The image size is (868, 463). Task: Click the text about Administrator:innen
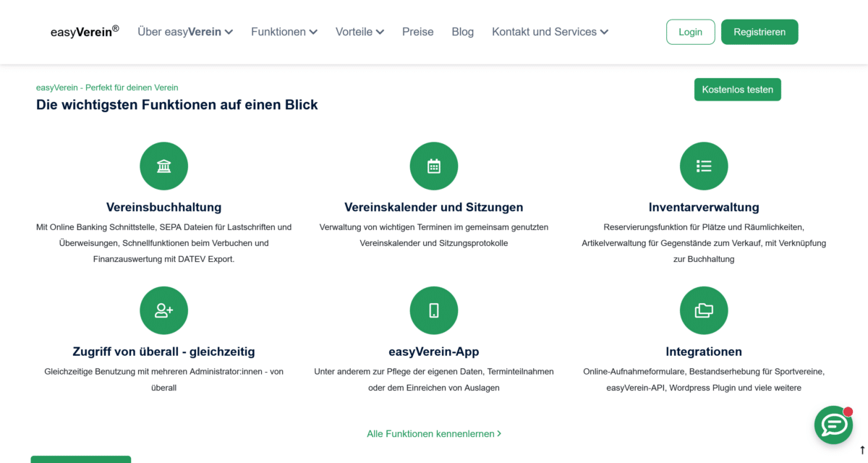tap(163, 380)
